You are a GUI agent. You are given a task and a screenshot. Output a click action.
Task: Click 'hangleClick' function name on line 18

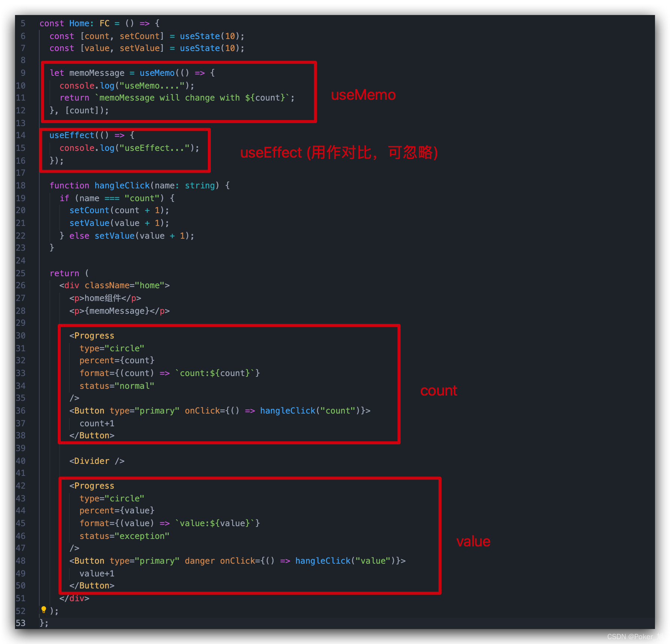click(x=122, y=185)
